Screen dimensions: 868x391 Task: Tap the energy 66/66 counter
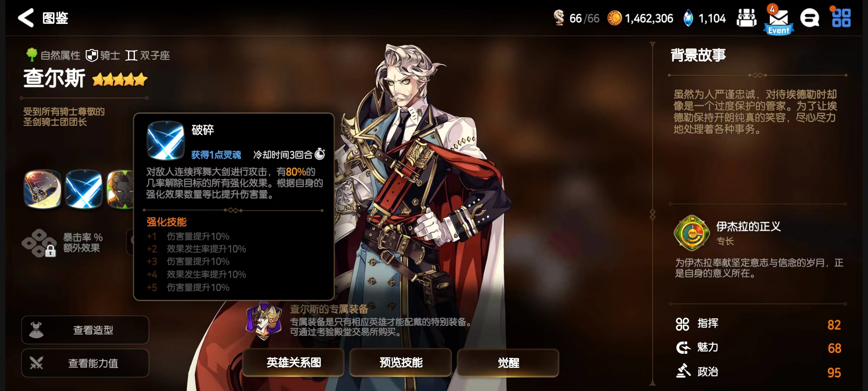click(576, 18)
